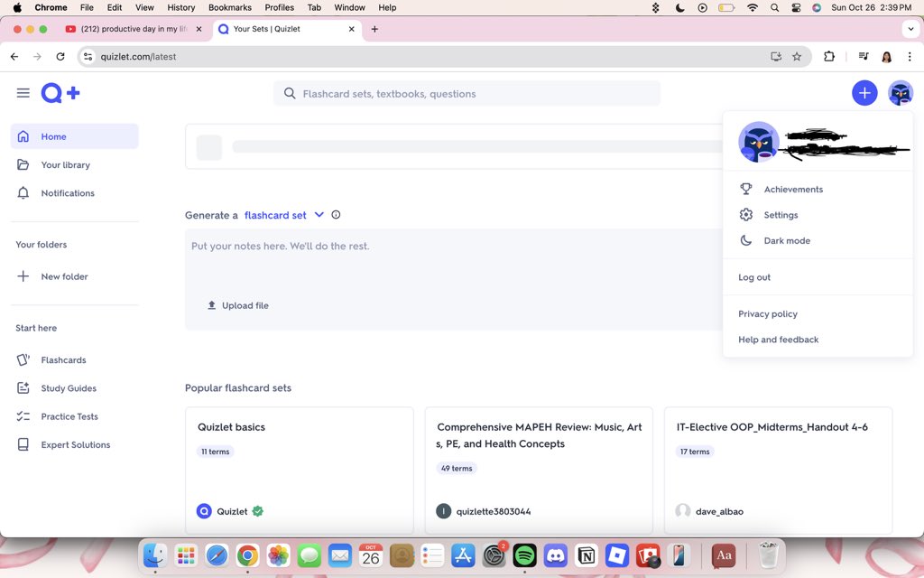This screenshot has width=924, height=578.
Task: Click the dave_albao author name
Action: point(719,511)
